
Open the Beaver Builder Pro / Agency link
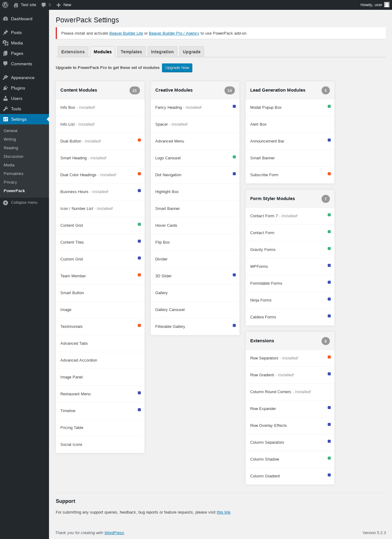click(x=174, y=33)
